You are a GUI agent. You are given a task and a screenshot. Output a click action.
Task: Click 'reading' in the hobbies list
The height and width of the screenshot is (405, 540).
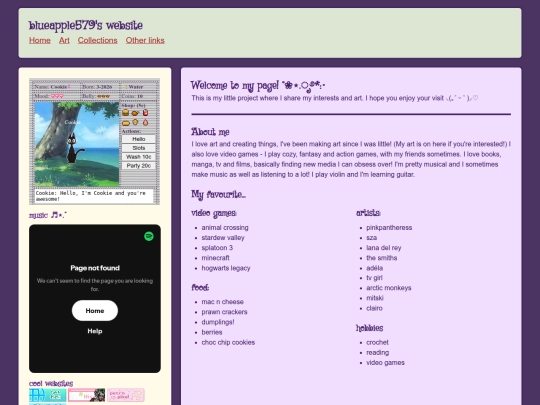coord(377,352)
